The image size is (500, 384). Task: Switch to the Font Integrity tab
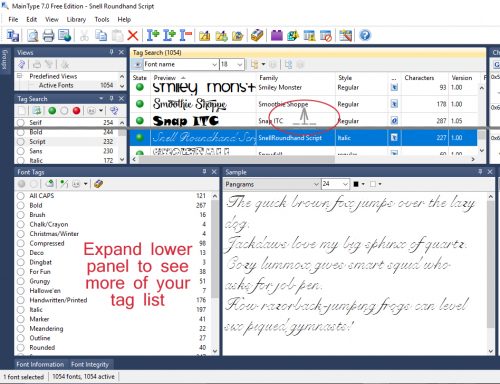[90, 364]
